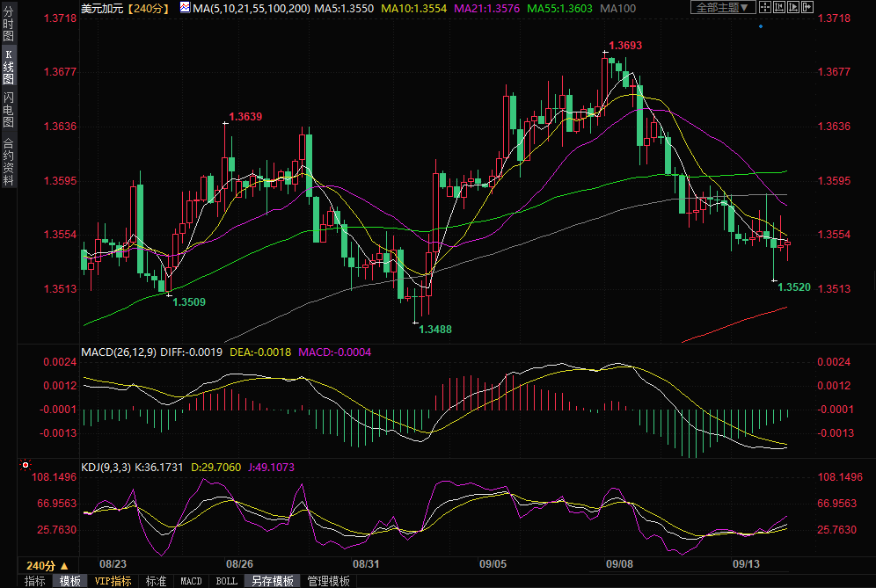The image size is (876, 588).
Task: Select the K线图 sidebar tab
Action: [x=8, y=67]
